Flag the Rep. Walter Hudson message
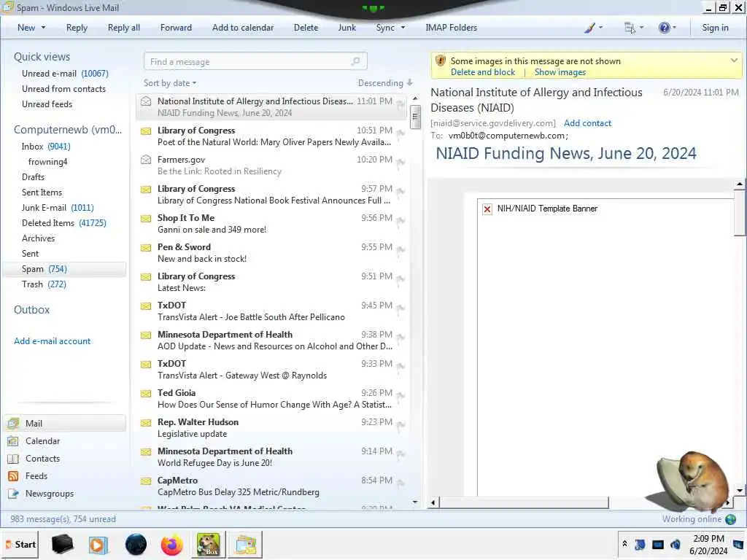This screenshot has width=747, height=560. click(400, 426)
